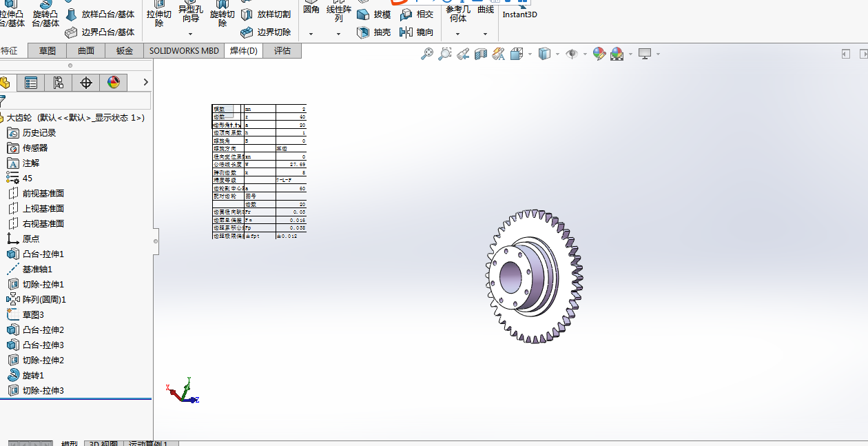868x446 pixels.
Task: Click the Previous View icon
Action: pyautogui.click(x=463, y=54)
